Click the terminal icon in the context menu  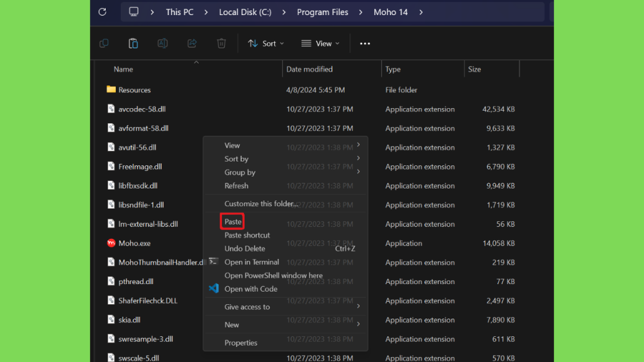[213, 261]
